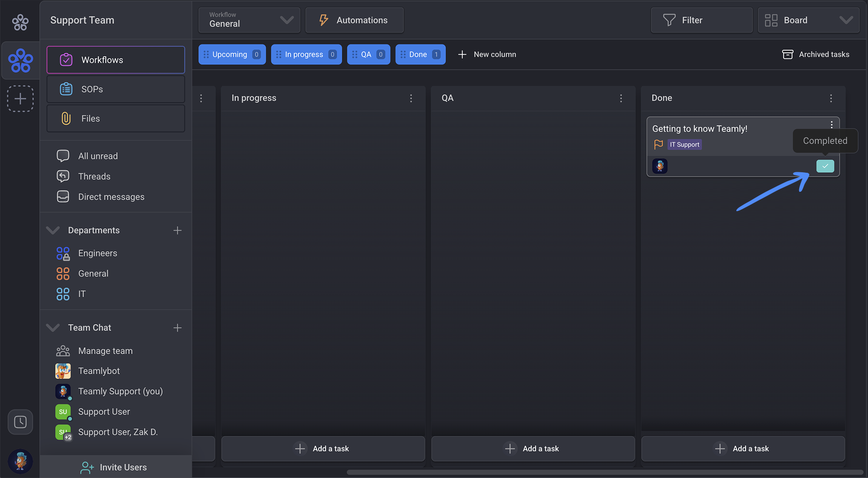Add a New column

pyautogui.click(x=487, y=54)
